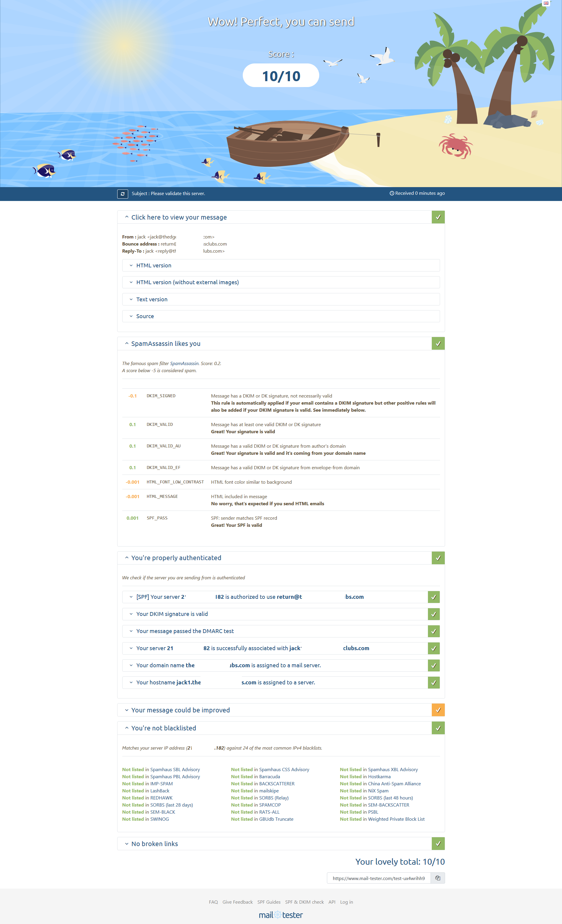
Task: Expand the Source panel
Action: click(281, 316)
